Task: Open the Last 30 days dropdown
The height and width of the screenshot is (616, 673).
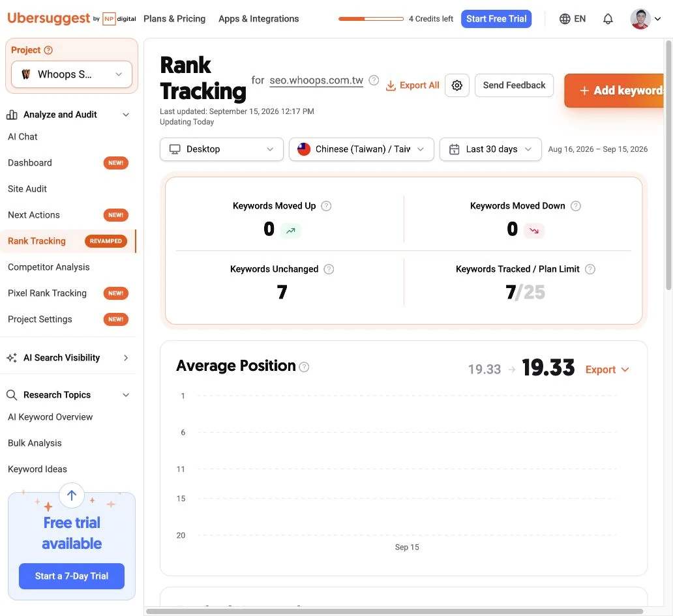Action: 490,149
